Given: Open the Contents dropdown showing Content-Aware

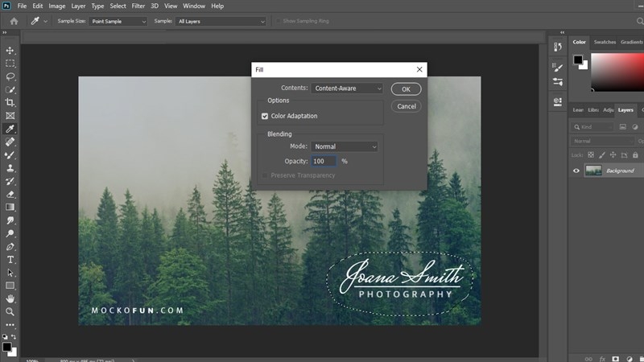Looking at the screenshot, I should point(347,88).
